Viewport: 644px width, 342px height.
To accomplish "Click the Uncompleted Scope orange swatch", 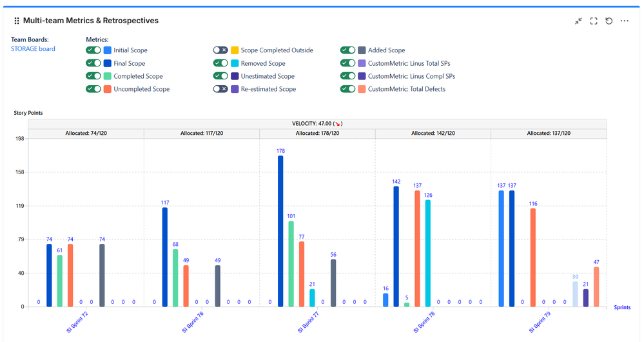I will pos(108,89).
